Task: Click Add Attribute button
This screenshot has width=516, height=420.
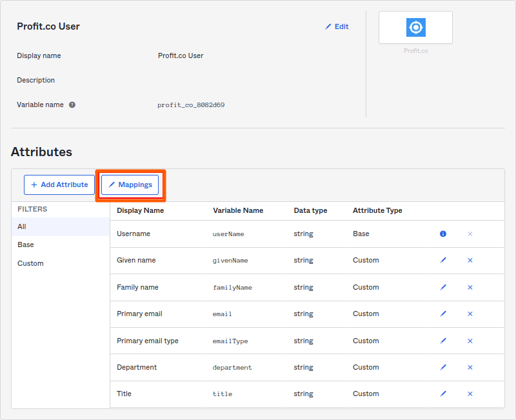Action: click(59, 185)
